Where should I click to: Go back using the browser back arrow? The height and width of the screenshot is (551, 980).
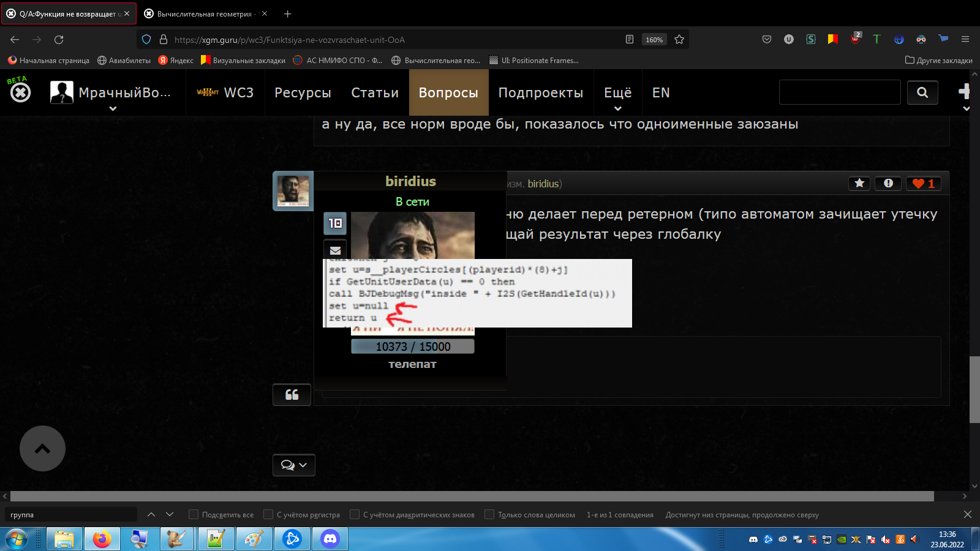pos(15,40)
